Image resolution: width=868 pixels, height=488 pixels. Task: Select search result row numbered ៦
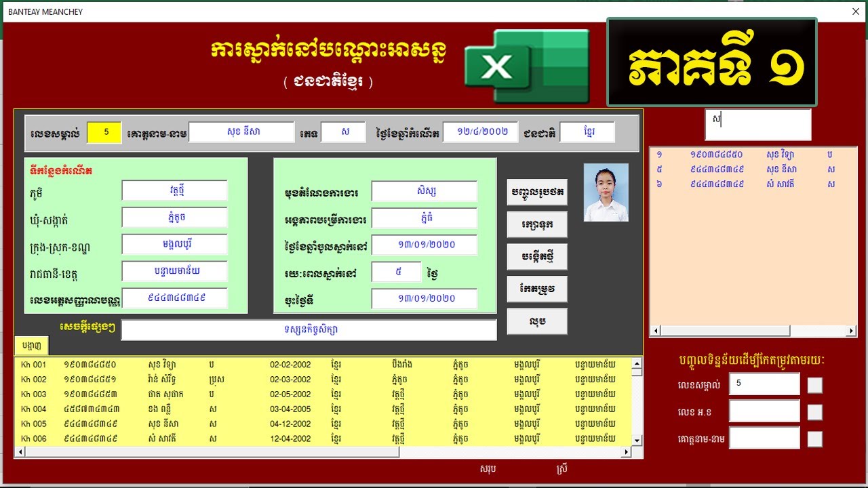(x=753, y=184)
